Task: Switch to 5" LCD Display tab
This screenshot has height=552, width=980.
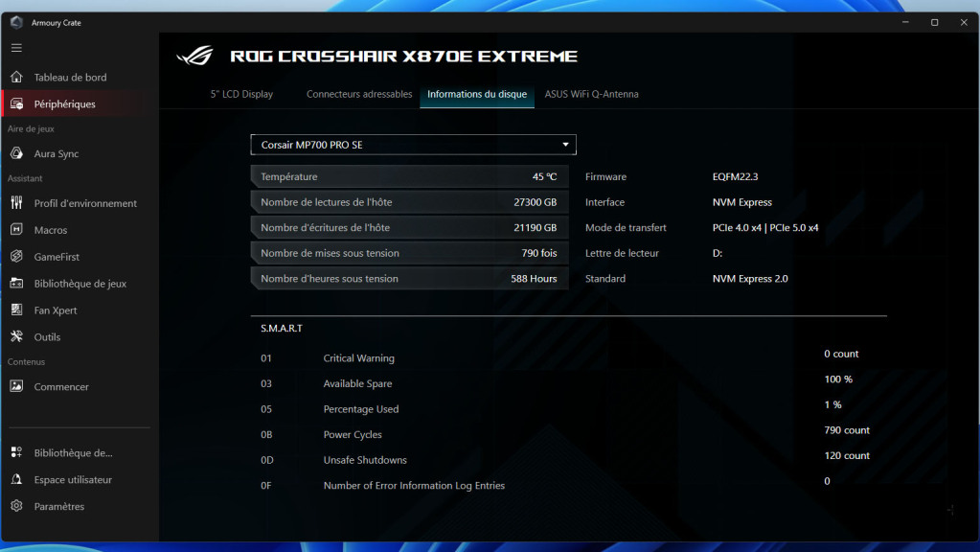Action: coord(241,94)
